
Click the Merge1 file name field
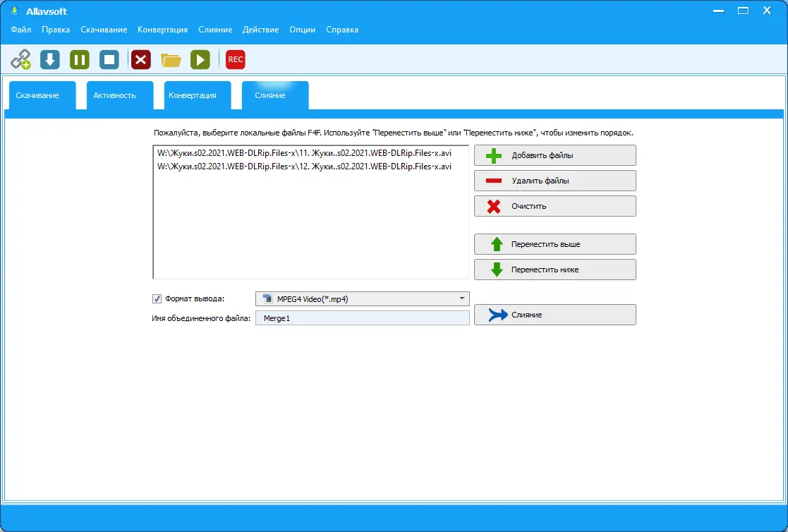click(363, 318)
